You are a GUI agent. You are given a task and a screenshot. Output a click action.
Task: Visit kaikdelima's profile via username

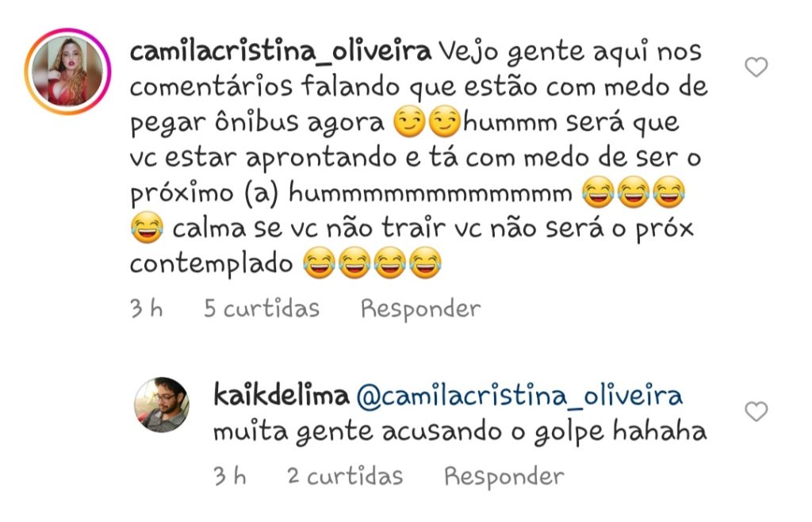click(x=282, y=396)
